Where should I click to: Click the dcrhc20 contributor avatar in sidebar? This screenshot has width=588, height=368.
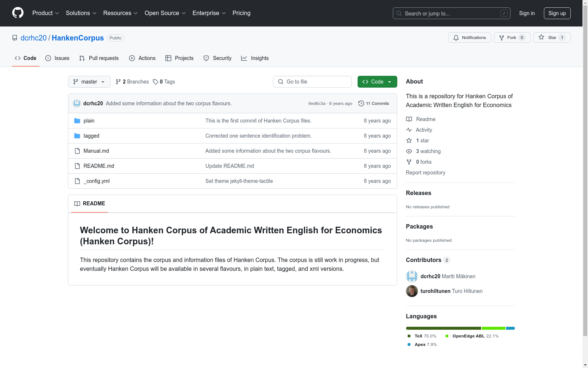412,276
